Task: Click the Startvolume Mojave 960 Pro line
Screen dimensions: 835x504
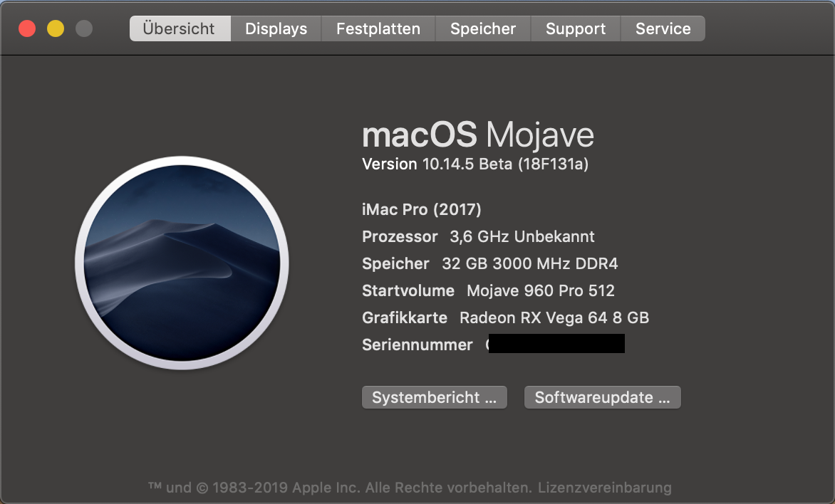Action: pyautogui.click(x=488, y=290)
